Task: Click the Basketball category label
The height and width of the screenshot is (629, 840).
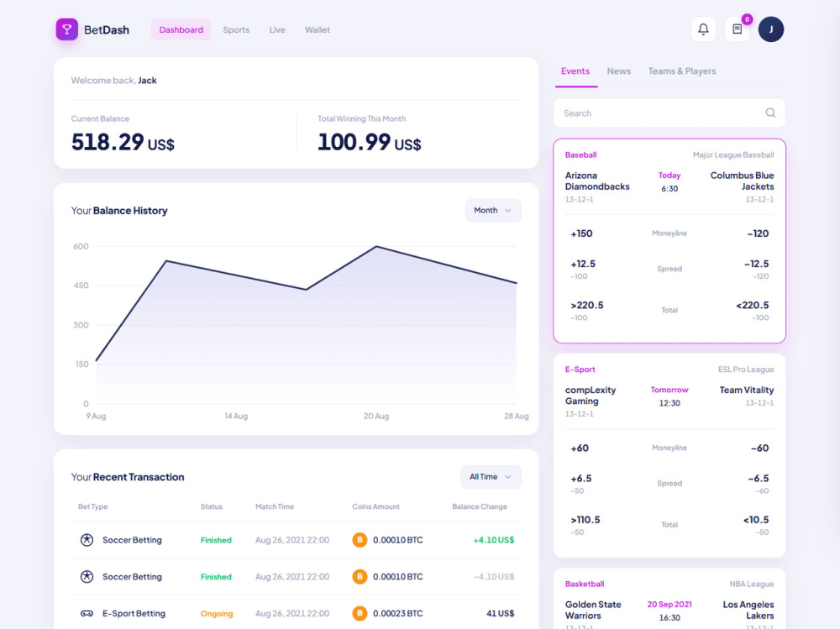Action: point(585,584)
